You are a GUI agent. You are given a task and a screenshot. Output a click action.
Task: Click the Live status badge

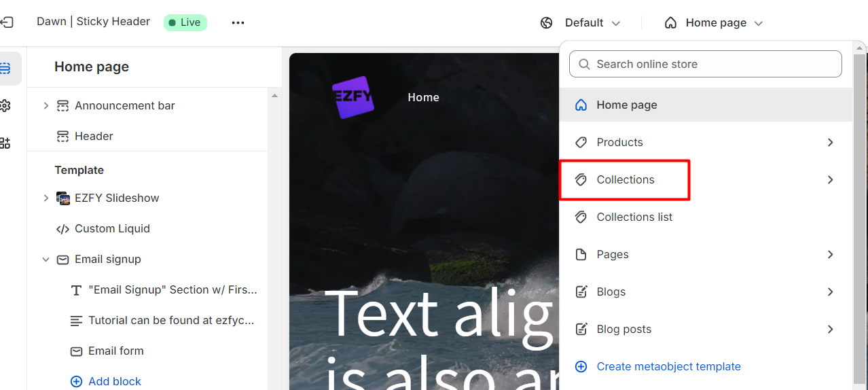pyautogui.click(x=185, y=22)
